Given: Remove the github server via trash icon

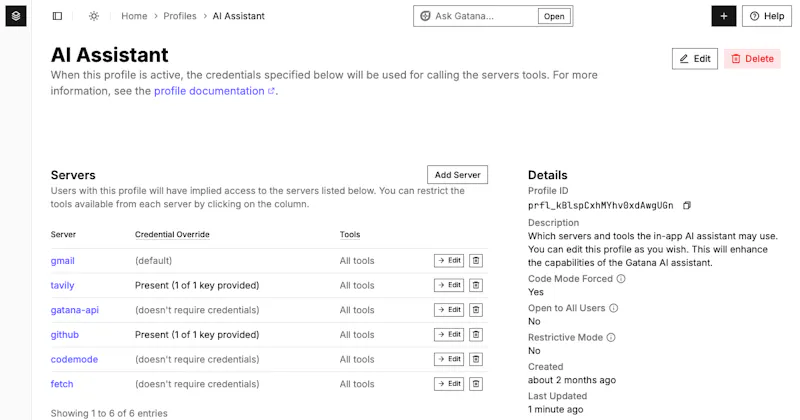Looking at the screenshot, I should 476,335.
